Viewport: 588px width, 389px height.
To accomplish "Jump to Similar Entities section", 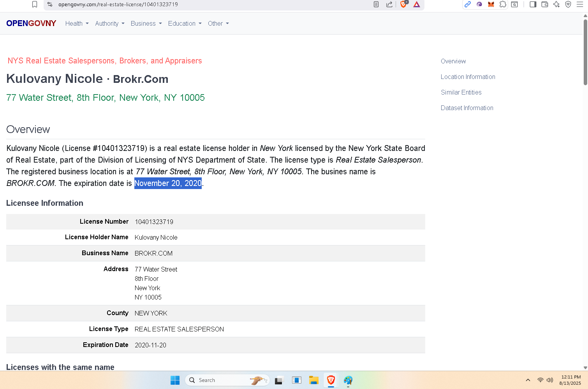I will click(461, 92).
